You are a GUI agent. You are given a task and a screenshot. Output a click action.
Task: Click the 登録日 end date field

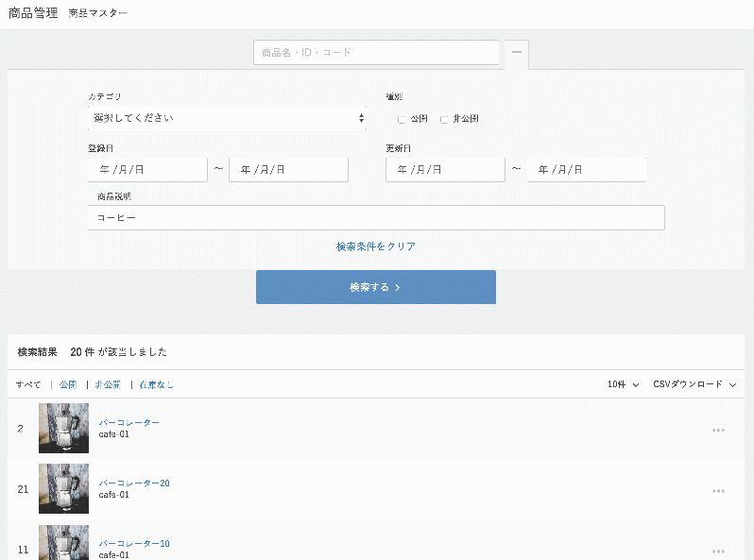click(x=288, y=170)
